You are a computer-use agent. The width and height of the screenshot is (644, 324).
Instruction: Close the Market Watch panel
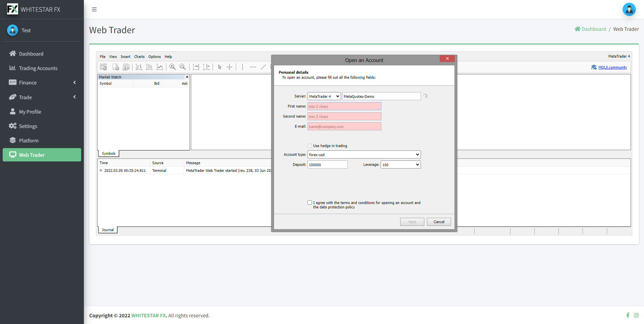187,77
